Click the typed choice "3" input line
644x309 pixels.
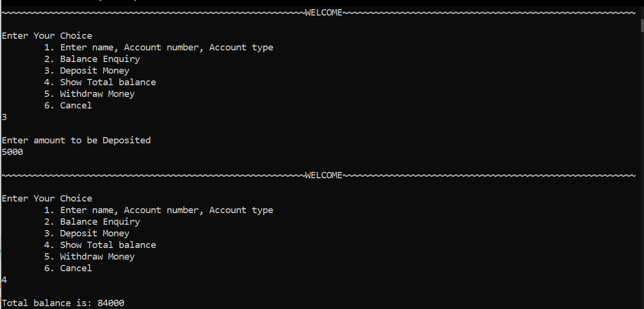point(4,117)
